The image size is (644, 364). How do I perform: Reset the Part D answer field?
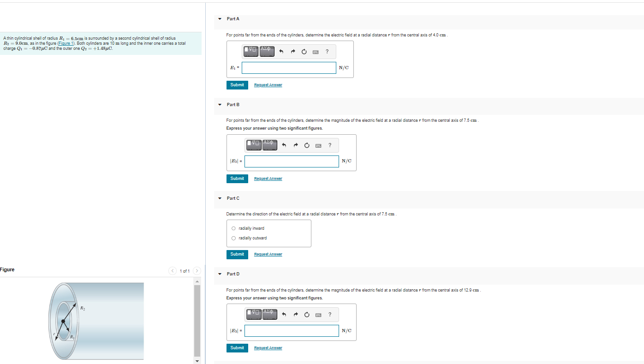click(307, 315)
